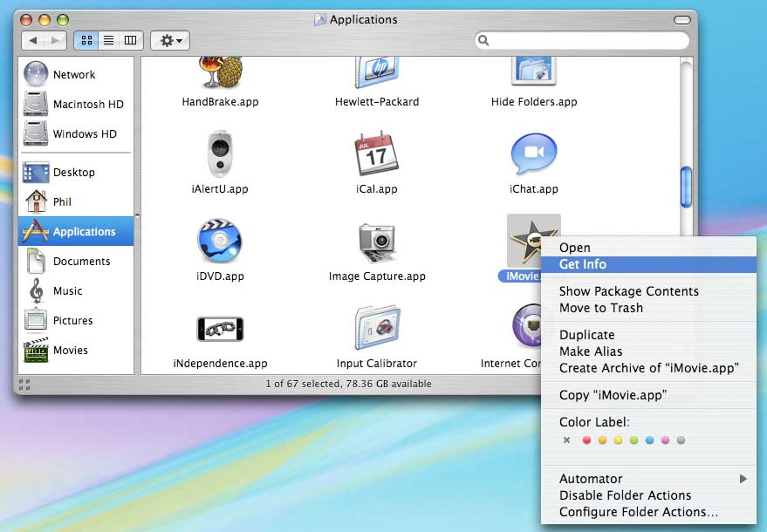
Task: Choose Open from the context menu
Action: pos(648,248)
